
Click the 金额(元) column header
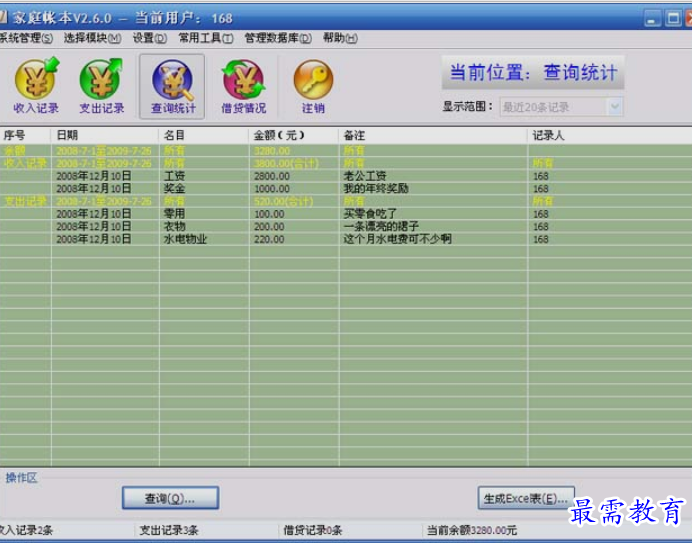pyautogui.click(x=294, y=136)
